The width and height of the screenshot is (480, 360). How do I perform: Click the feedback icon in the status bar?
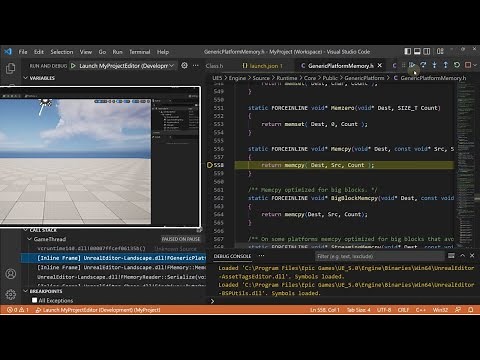pyautogui.click(x=458, y=310)
